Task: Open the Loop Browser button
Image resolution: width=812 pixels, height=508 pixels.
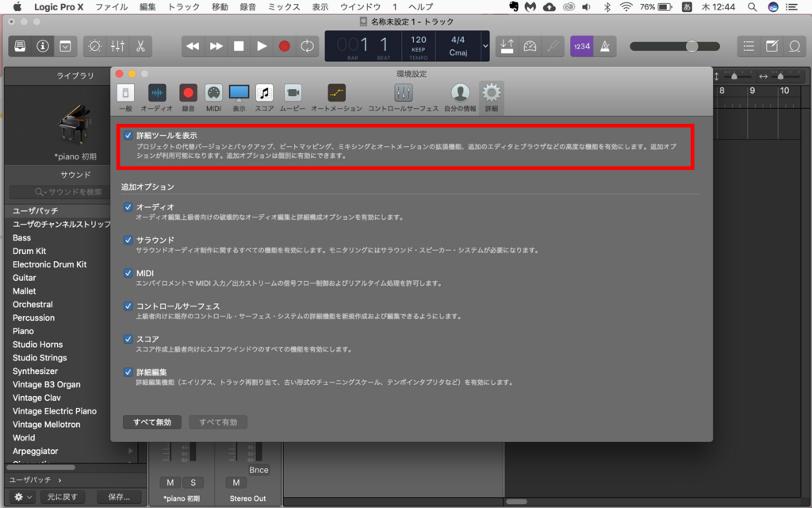Action: click(x=795, y=46)
